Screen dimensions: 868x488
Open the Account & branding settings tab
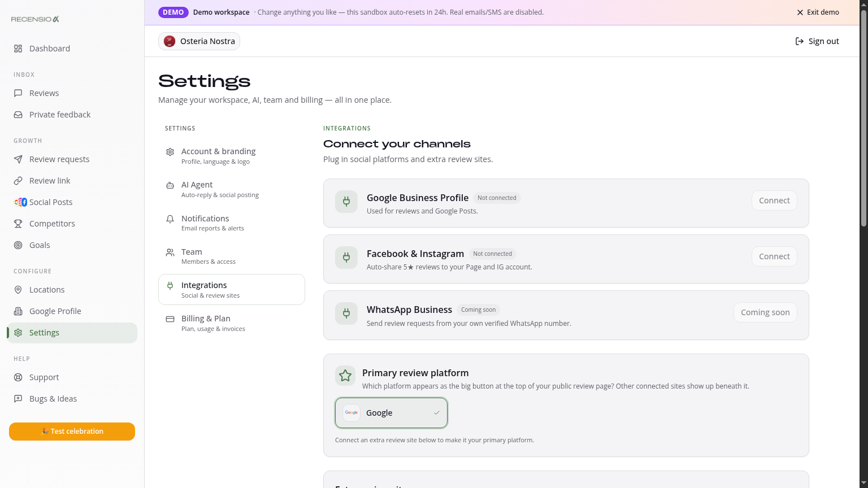[x=232, y=156]
